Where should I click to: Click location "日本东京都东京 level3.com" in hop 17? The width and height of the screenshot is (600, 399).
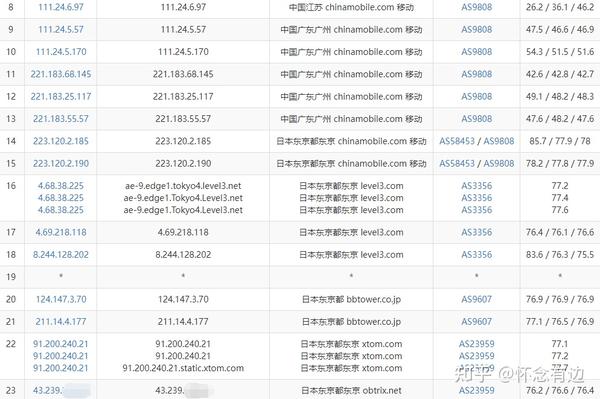[351, 232]
